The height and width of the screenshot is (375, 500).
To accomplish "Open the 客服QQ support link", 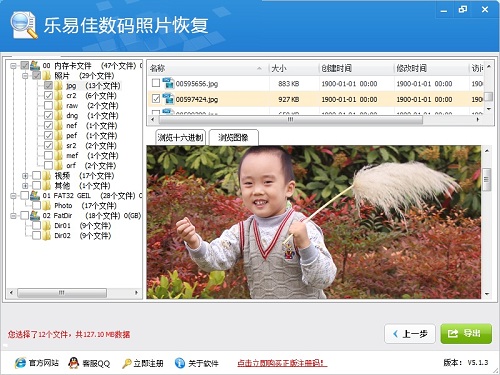I will click(96, 363).
